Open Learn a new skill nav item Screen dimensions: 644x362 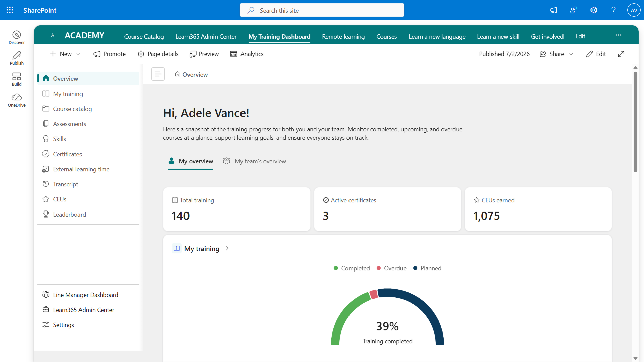click(498, 36)
